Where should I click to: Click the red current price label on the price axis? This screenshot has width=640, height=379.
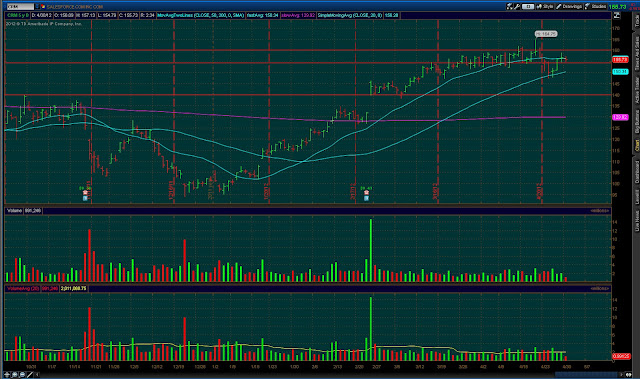(x=620, y=60)
